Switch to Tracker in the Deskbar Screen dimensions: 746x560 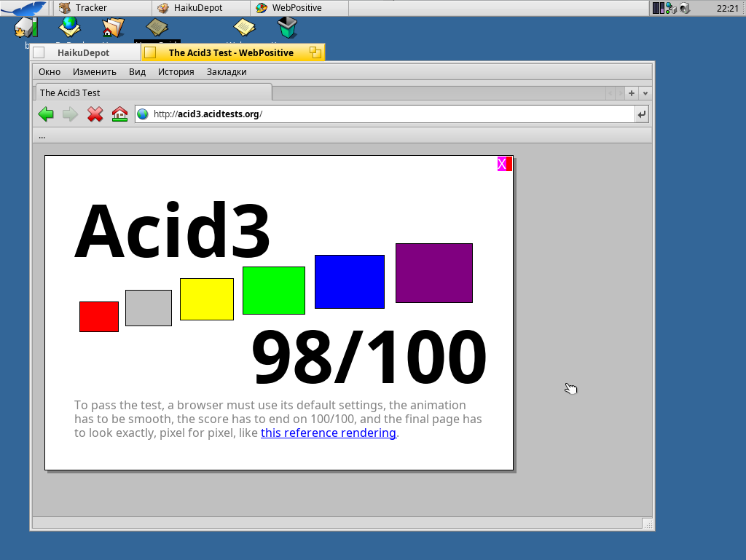pos(102,8)
